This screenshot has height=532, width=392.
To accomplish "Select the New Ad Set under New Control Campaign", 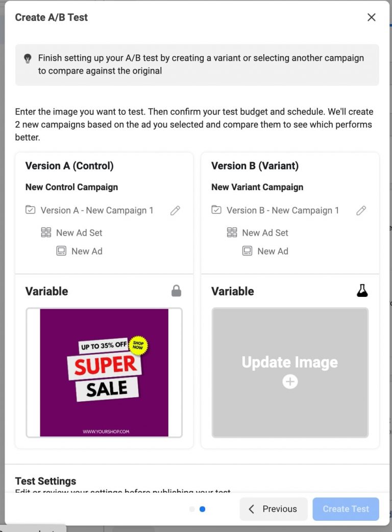I will click(80, 233).
